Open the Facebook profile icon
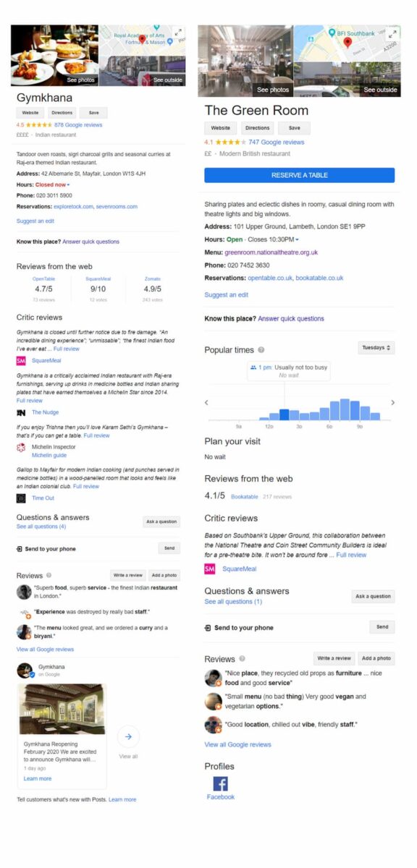This screenshot has width=417, height=868. click(x=220, y=783)
